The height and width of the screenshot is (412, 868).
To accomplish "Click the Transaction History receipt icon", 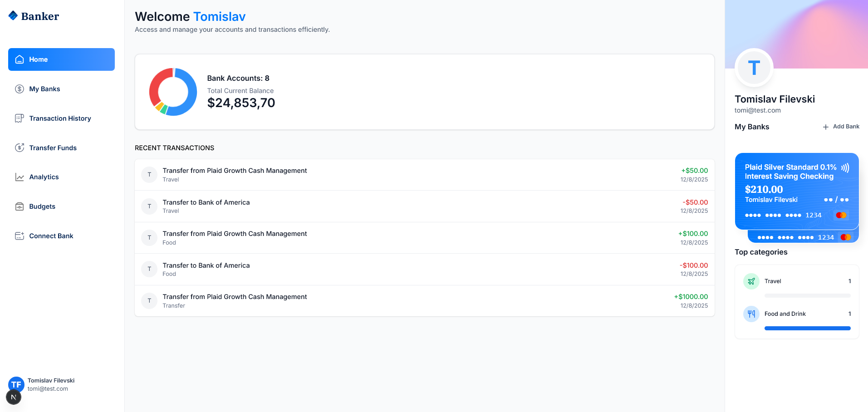I will (19, 118).
